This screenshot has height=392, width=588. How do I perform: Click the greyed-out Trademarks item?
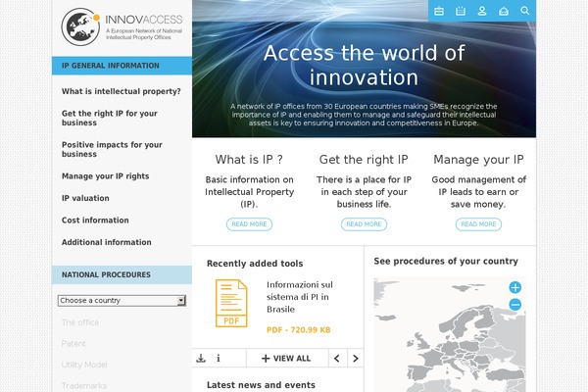84,385
